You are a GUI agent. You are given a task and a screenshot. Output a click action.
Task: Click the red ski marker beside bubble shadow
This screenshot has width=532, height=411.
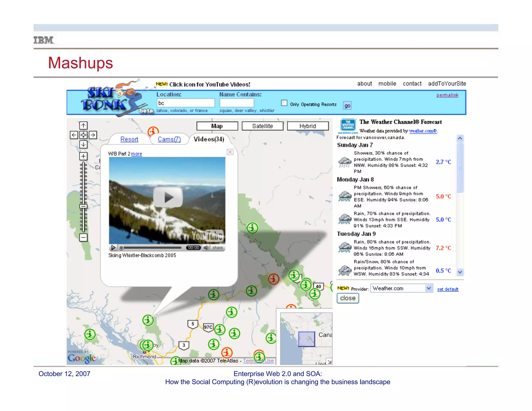click(274, 279)
